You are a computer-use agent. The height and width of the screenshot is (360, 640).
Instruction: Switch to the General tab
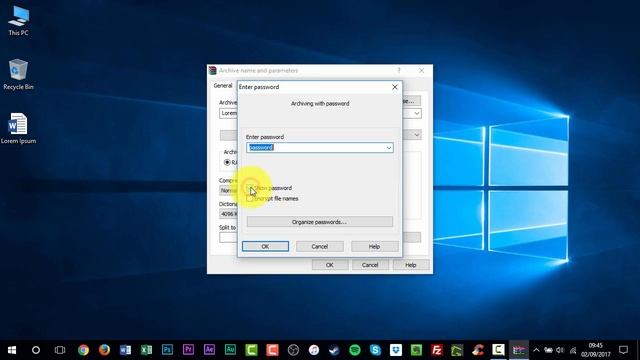click(223, 86)
